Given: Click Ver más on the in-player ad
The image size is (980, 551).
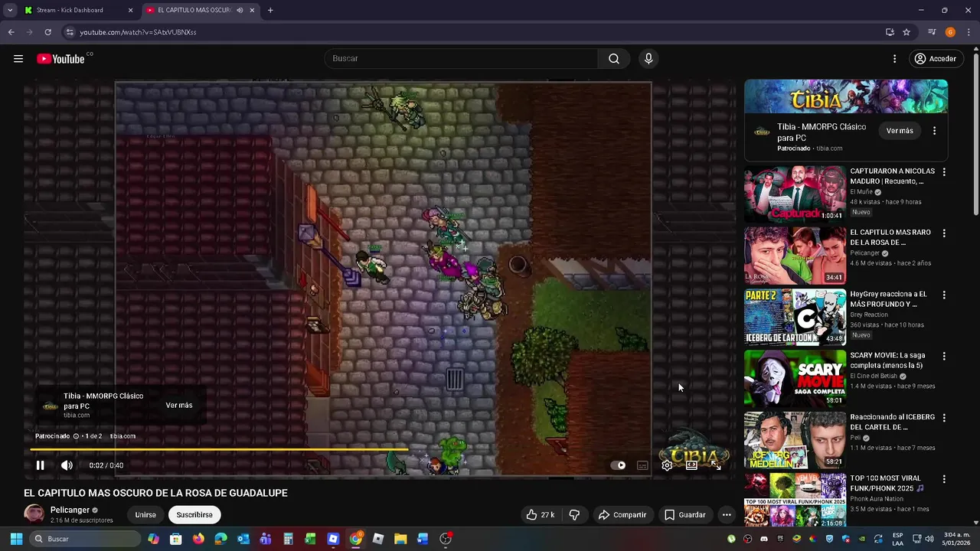Looking at the screenshot, I should pos(179,406).
